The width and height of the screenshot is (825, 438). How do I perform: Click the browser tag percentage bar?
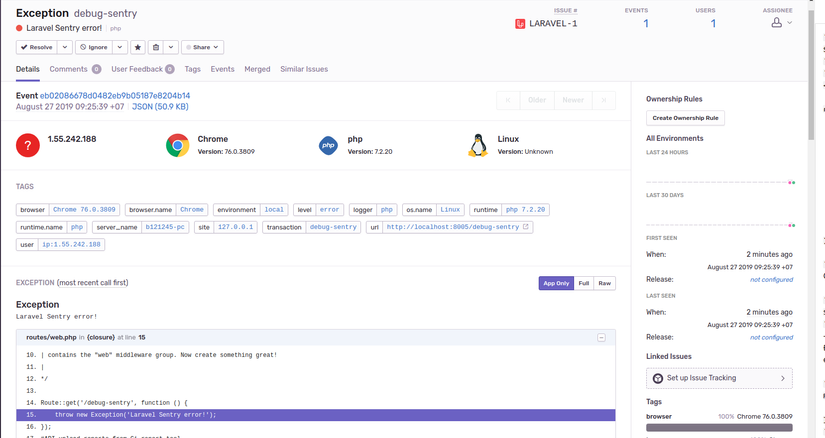(x=719, y=428)
